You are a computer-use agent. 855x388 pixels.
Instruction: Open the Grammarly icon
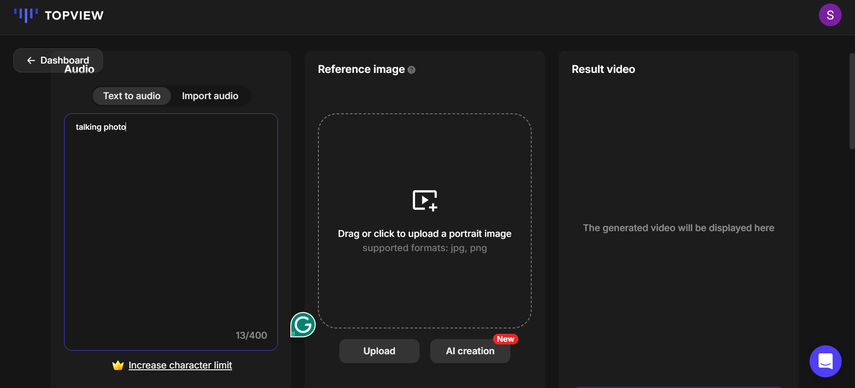[303, 325]
